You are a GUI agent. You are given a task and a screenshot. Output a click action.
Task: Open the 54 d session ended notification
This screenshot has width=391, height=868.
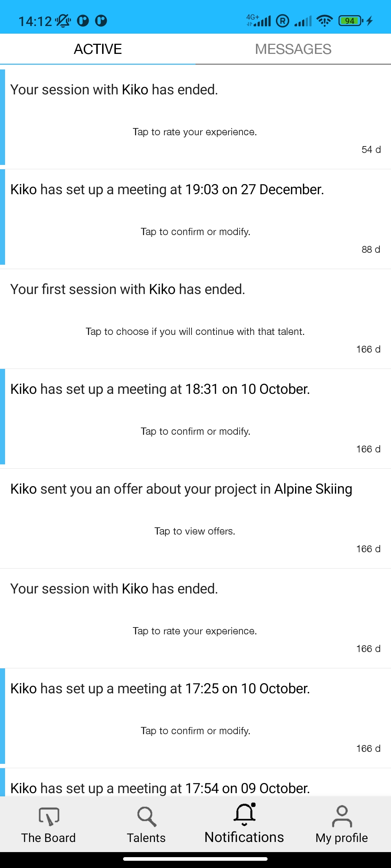[195, 118]
